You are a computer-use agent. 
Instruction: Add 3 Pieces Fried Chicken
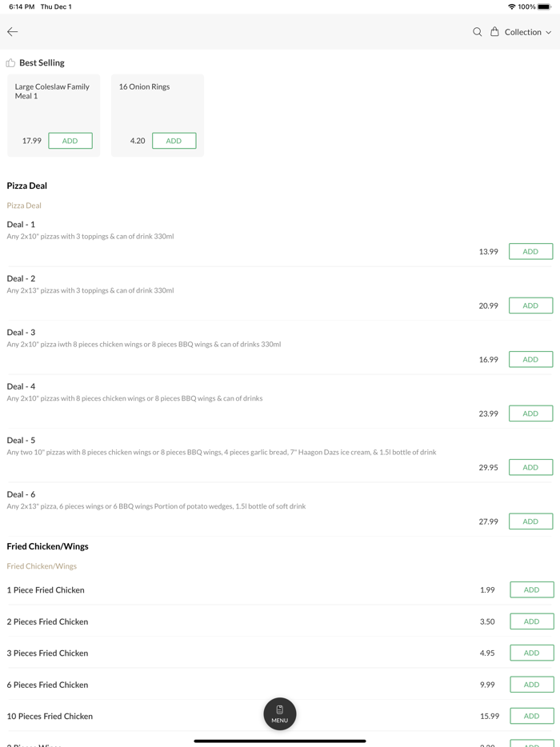point(531,653)
